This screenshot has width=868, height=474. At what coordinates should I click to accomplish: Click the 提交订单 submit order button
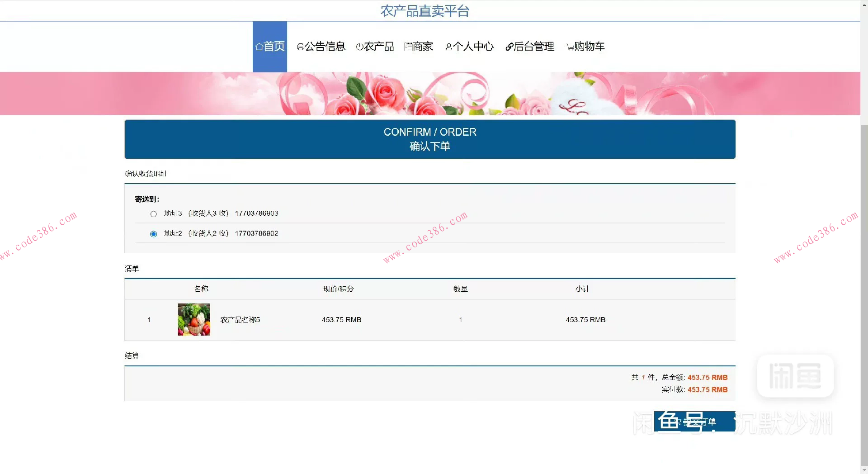694,421
